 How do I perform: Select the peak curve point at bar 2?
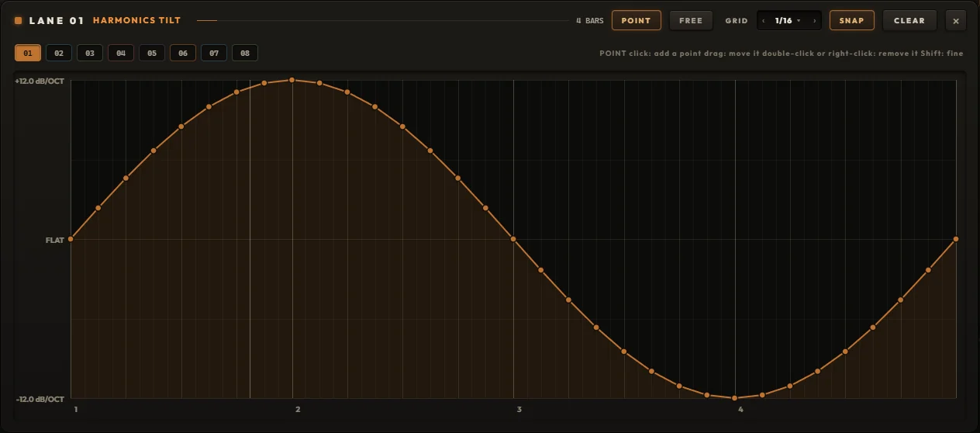click(292, 80)
